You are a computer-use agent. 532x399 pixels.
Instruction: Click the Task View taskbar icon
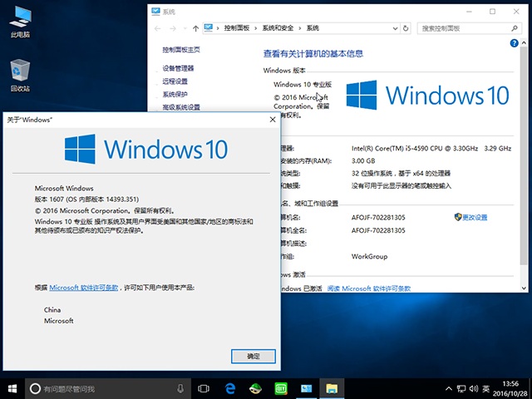point(203,388)
